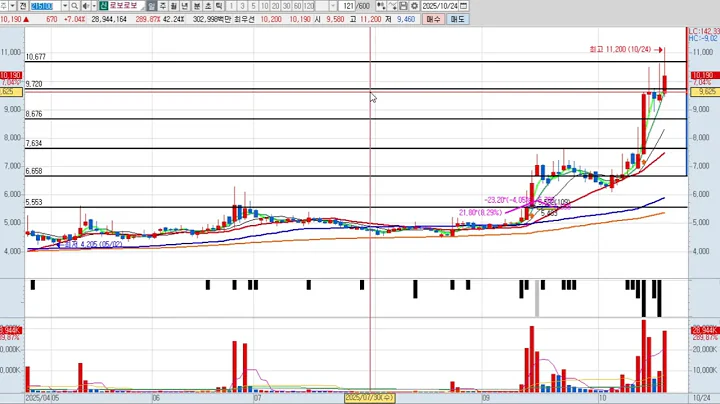Click the crosshair date label 2025/07/30(수)
Viewport: 720px width, 404px height.
pyautogui.click(x=369, y=397)
